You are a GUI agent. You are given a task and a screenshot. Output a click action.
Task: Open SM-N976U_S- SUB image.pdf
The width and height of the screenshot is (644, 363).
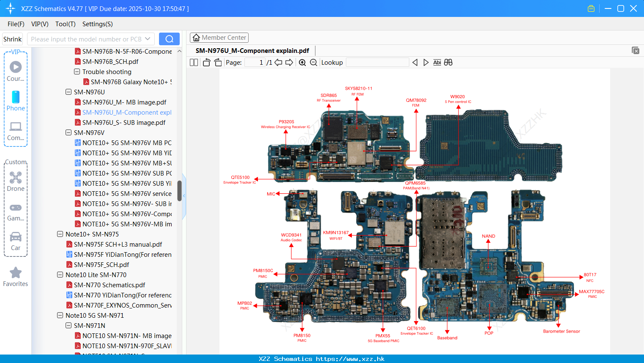pyautogui.click(x=124, y=123)
